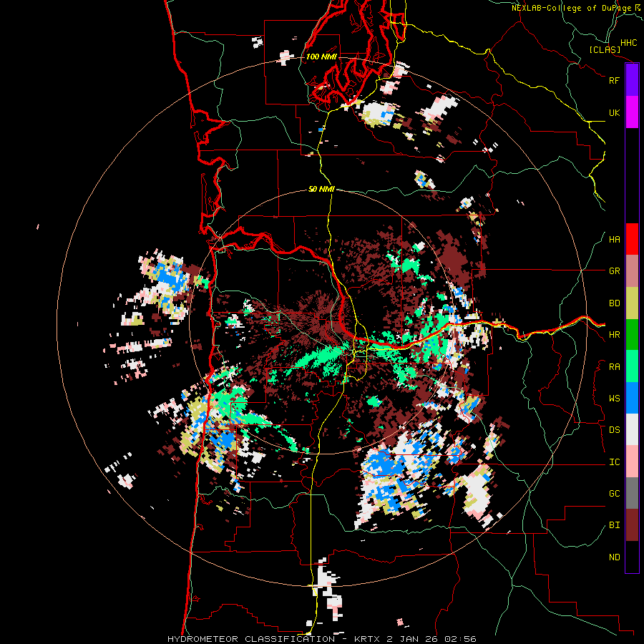Click the DS legend label
This screenshot has width=644, height=644.
pos(614,430)
